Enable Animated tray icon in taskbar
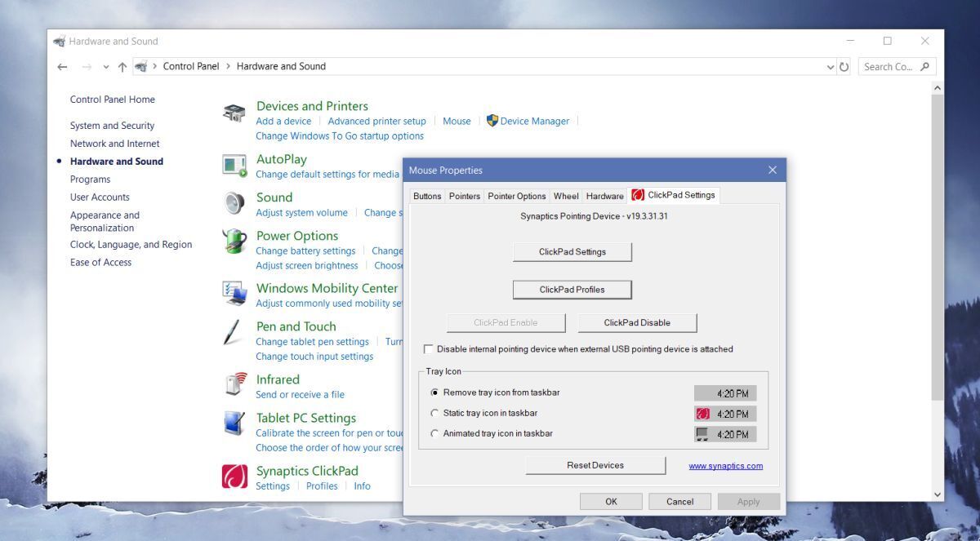The height and width of the screenshot is (541, 980). (435, 433)
